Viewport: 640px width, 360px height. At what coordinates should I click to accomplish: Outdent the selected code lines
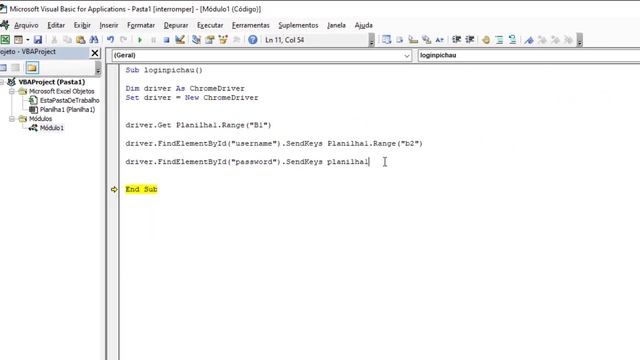pos(470,40)
